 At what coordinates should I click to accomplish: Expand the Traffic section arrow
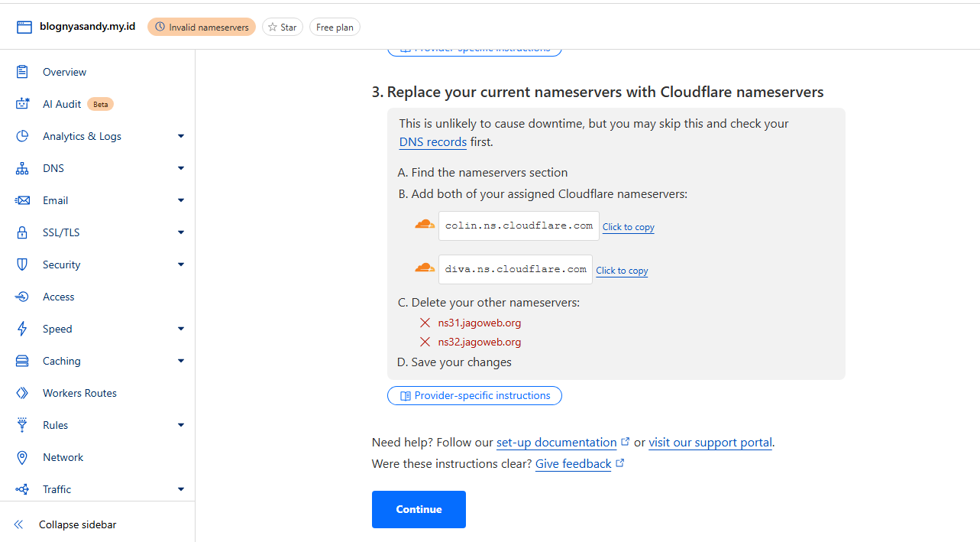(x=181, y=489)
